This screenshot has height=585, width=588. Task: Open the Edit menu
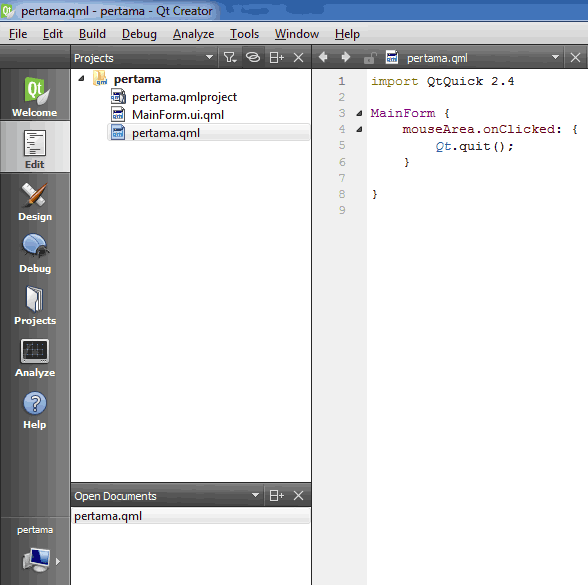52,34
